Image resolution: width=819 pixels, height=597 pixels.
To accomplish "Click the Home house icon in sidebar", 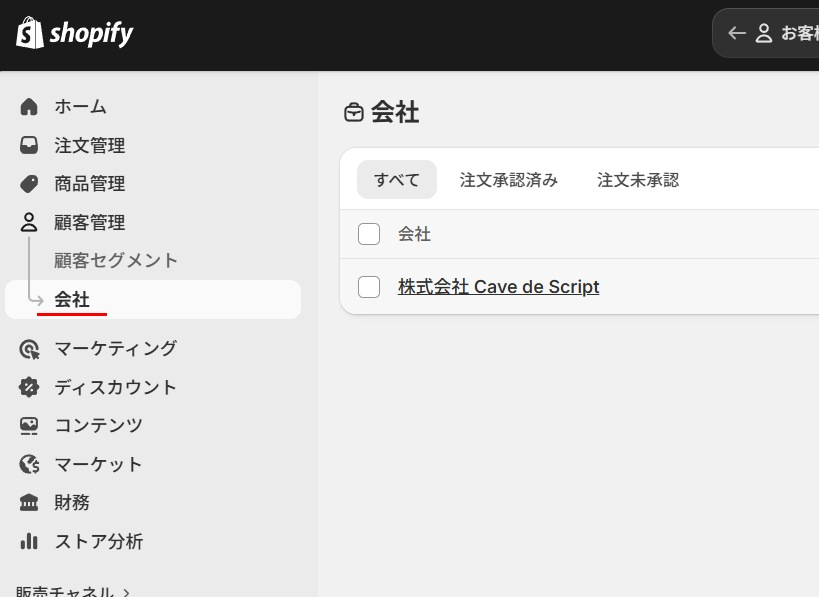I will 29,107.
